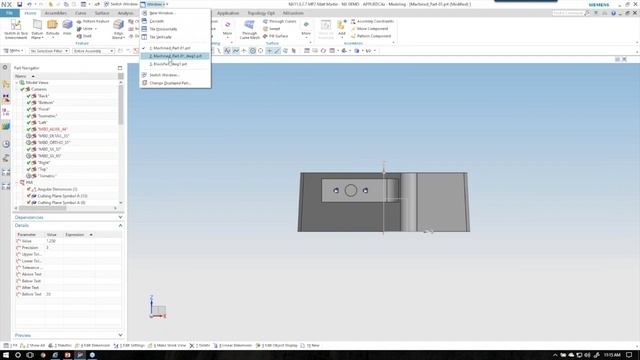This screenshot has height=360, width=640.
Task: Select Switch Window... in the Window menu
Action: 176,75
